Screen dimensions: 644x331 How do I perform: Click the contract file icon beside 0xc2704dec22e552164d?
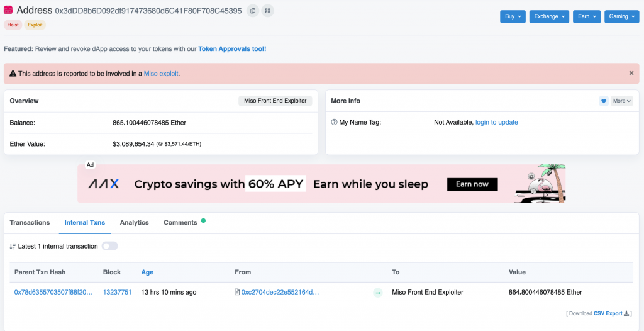[x=237, y=293]
